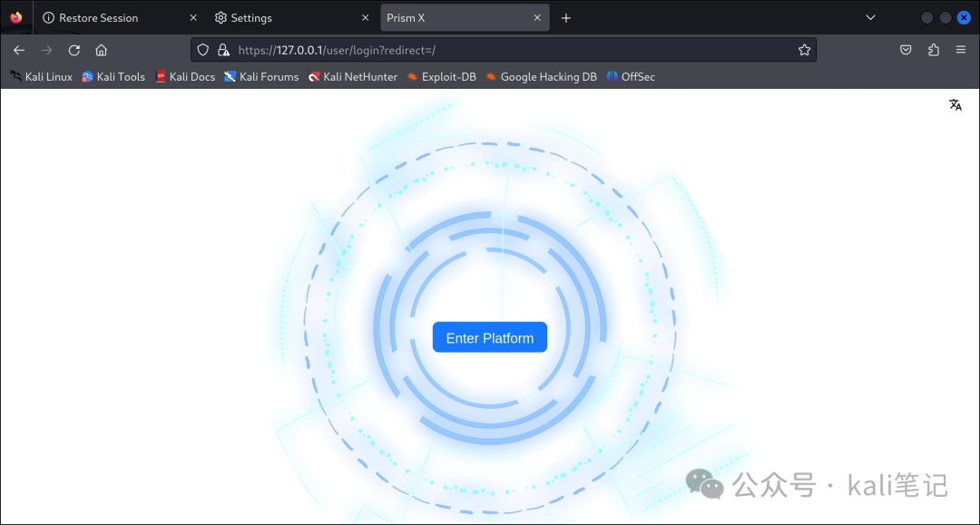The width and height of the screenshot is (980, 525).
Task: Open the Kali Linux bookmark
Action: click(41, 77)
